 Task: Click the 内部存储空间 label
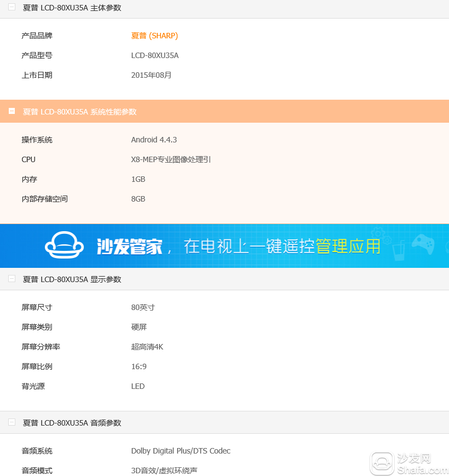pyautogui.click(x=44, y=199)
